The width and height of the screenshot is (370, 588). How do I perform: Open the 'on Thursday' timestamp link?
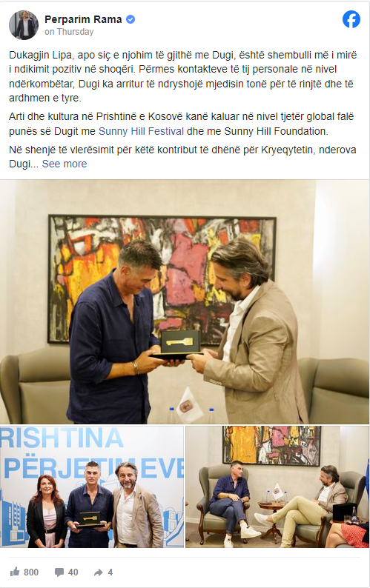pyautogui.click(x=69, y=32)
